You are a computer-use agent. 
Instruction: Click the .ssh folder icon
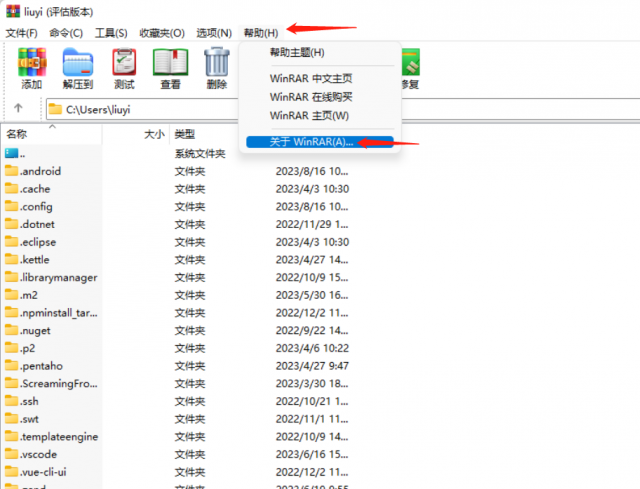[11, 400]
